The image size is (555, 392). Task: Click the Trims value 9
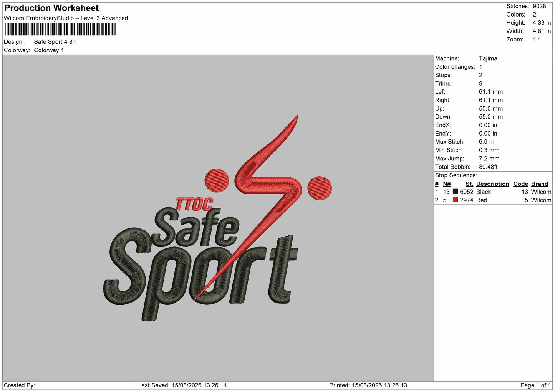coord(480,83)
